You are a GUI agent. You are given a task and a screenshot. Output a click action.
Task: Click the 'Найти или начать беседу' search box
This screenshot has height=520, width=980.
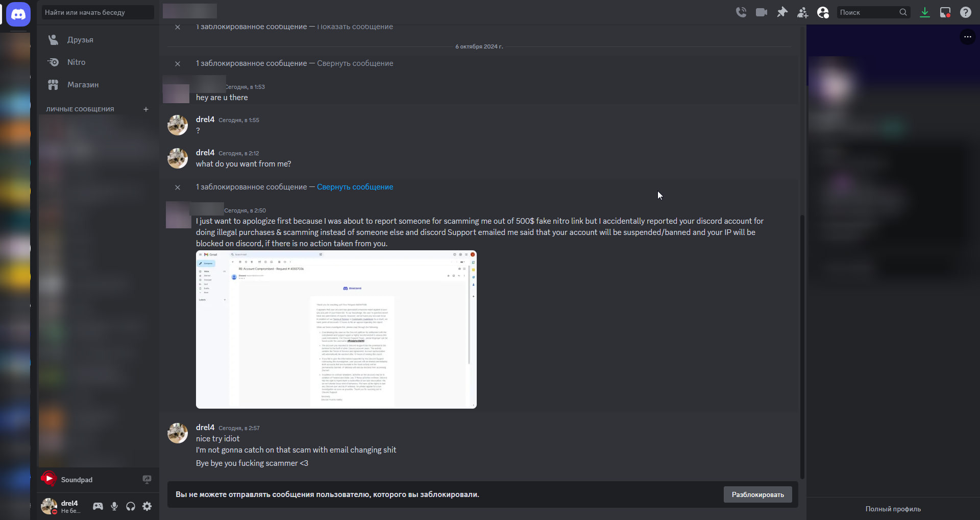tap(98, 12)
